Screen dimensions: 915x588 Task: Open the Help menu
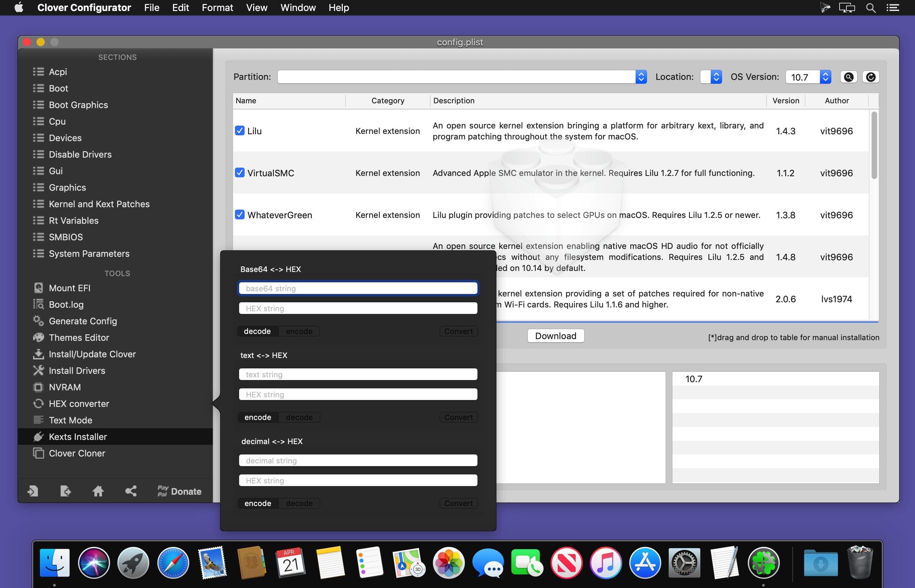[x=339, y=8]
